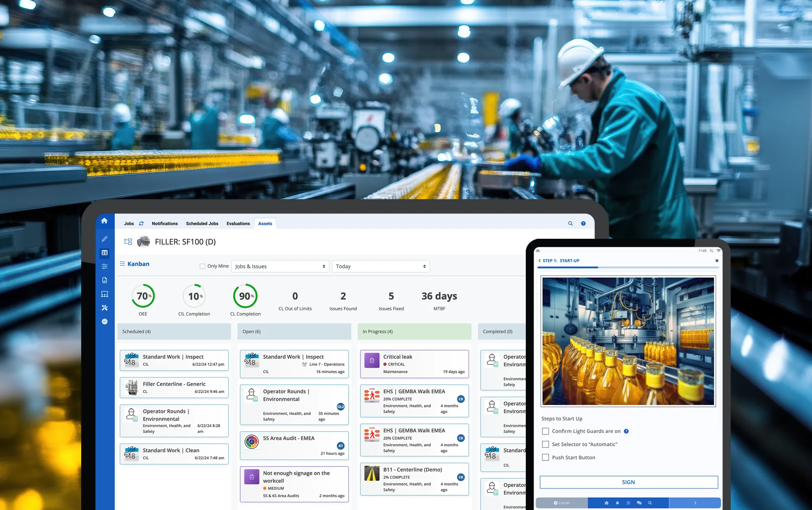The width and height of the screenshot is (812, 510).
Task: Open Standard Work | Inspect card in Scheduled
Action: pyautogui.click(x=174, y=361)
